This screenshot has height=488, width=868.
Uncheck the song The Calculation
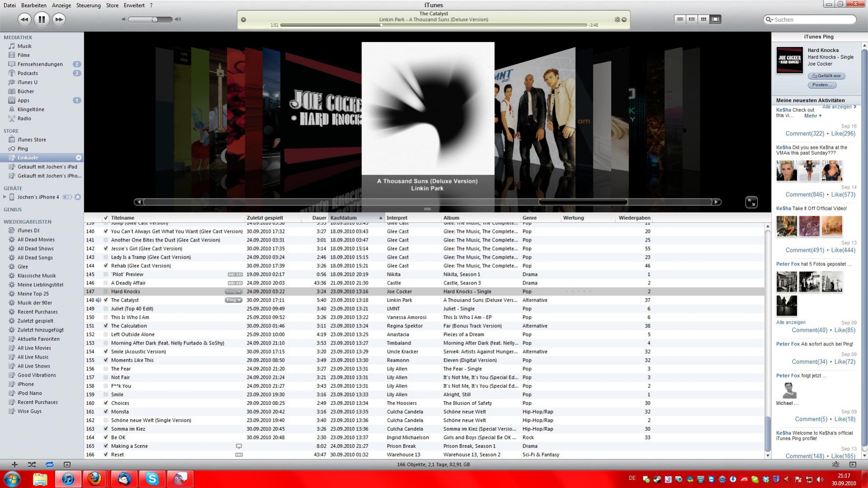[x=106, y=326]
